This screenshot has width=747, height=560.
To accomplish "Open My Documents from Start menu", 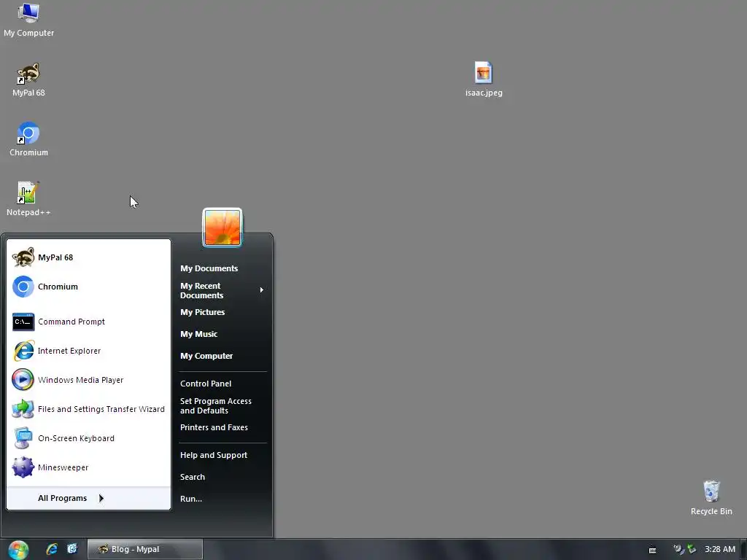I will 209,268.
